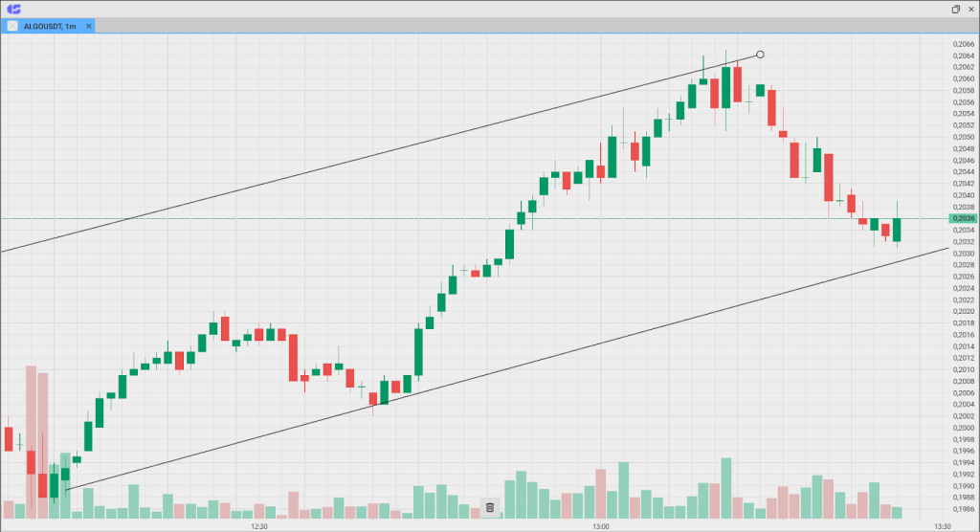Close the ALGOUSDT, 1m tab
980x532 pixels.
click(89, 27)
